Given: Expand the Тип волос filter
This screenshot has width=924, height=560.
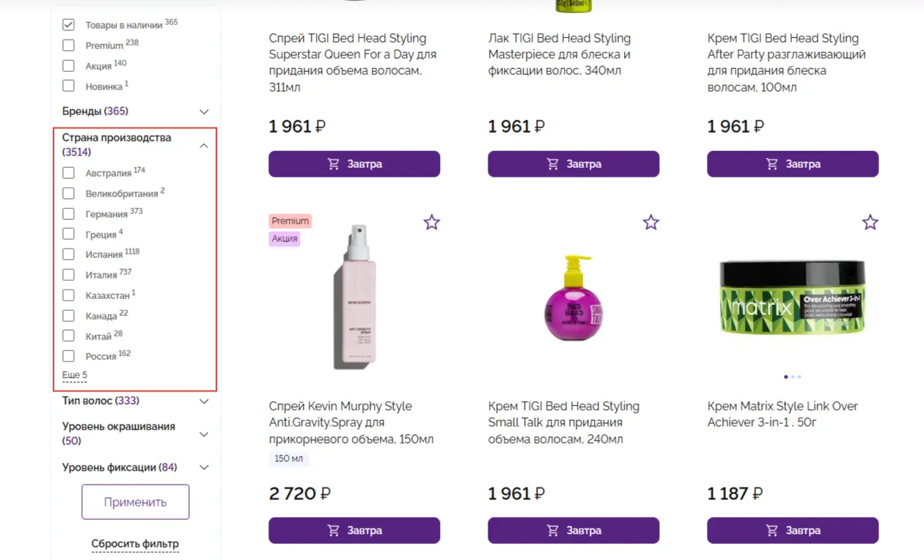Looking at the screenshot, I should coord(204,401).
